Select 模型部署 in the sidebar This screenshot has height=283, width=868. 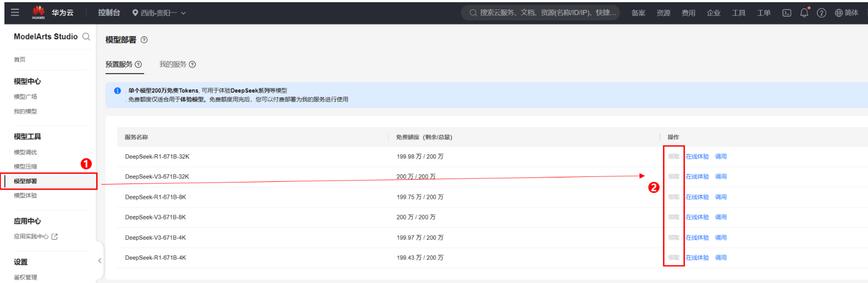pyautogui.click(x=49, y=181)
